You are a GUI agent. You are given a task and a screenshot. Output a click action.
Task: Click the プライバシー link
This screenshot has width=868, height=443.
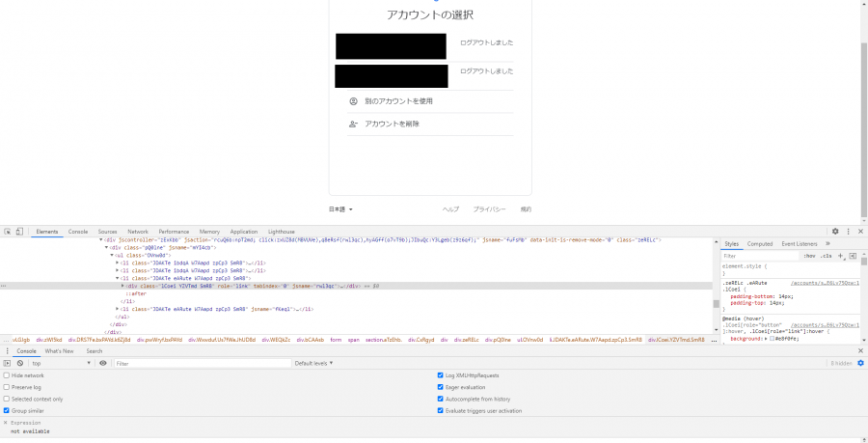pyautogui.click(x=489, y=209)
